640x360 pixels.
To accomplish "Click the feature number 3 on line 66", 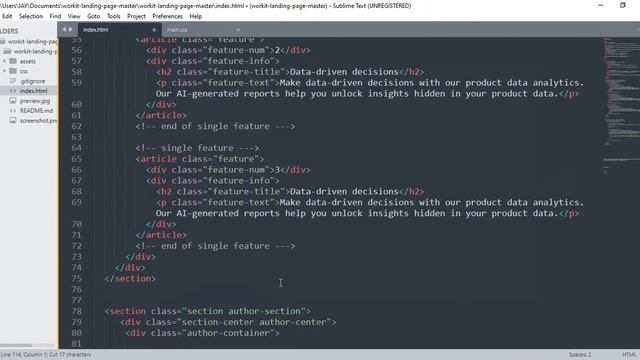I will [x=277, y=170].
